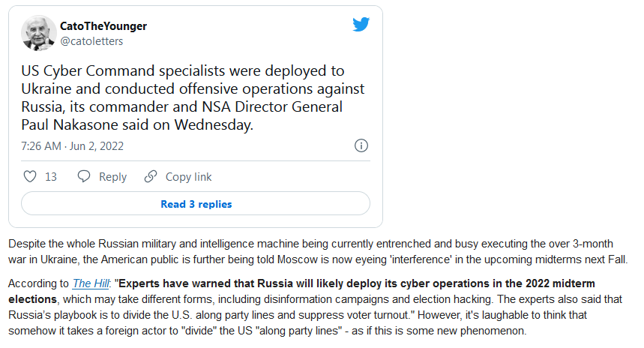Select the Reply text label
The width and height of the screenshot is (644, 348).
click(112, 177)
